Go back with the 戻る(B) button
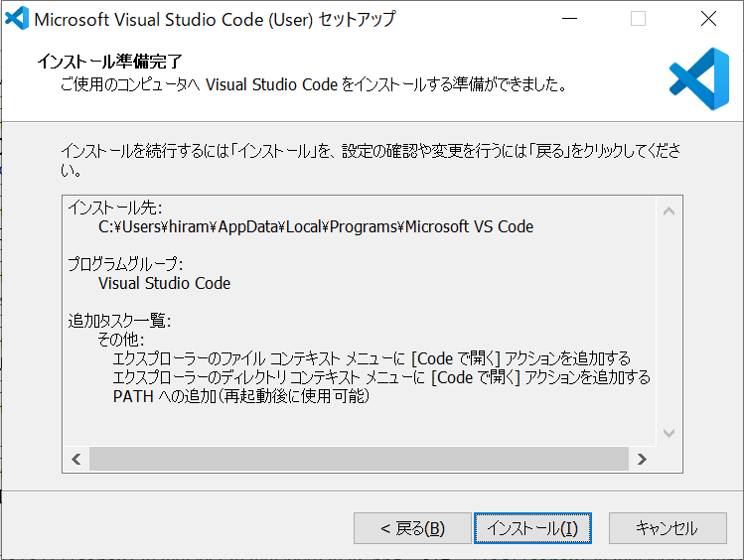Image resolution: width=744 pixels, height=560 pixels. coord(412,528)
